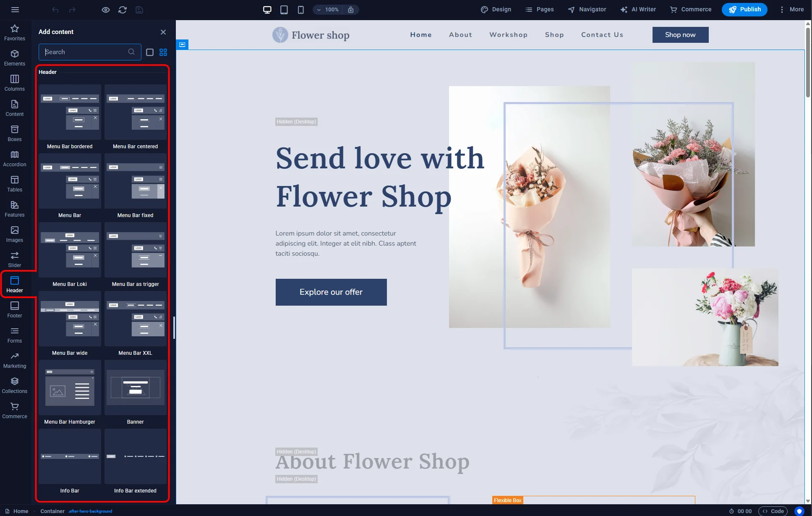Open the More options menu
The height and width of the screenshot is (516, 812).
(x=791, y=10)
